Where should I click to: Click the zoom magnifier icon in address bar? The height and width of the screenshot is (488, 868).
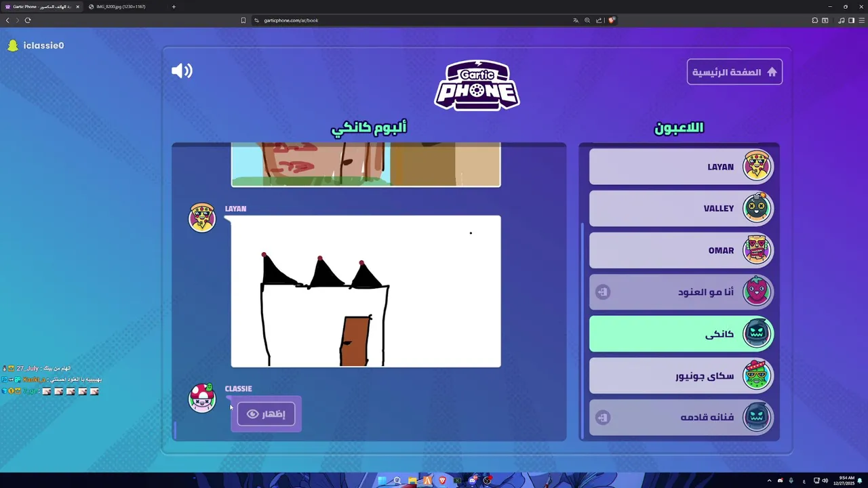(587, 20)
